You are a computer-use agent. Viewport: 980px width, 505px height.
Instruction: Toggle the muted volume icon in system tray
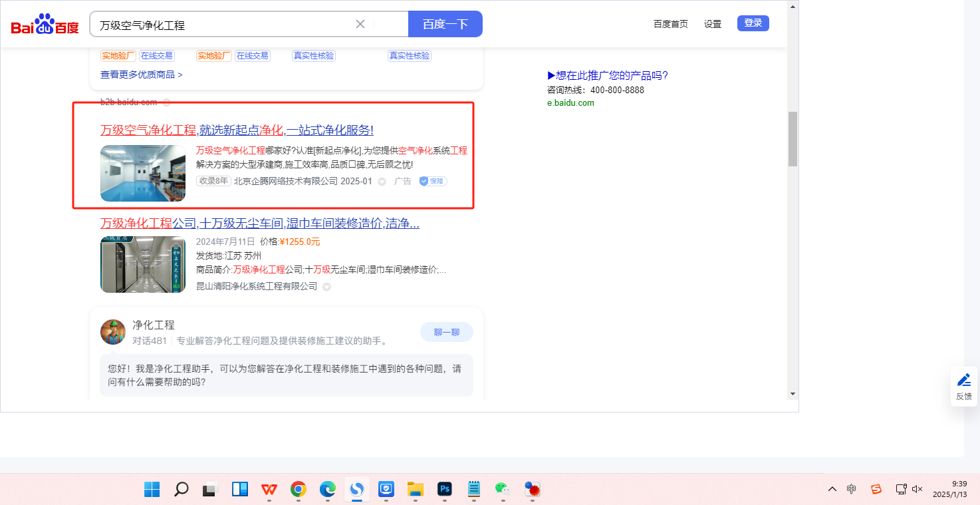[x=918, y=489]
